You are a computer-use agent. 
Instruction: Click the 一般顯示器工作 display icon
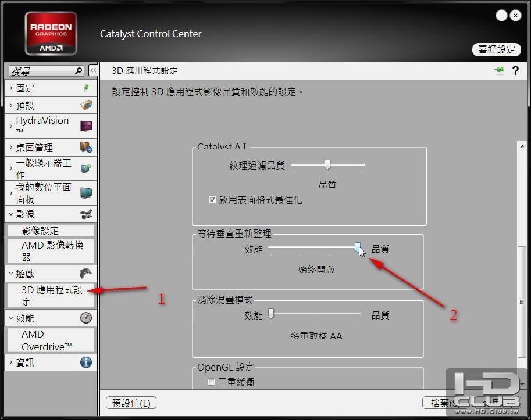[x=86, y=168]
